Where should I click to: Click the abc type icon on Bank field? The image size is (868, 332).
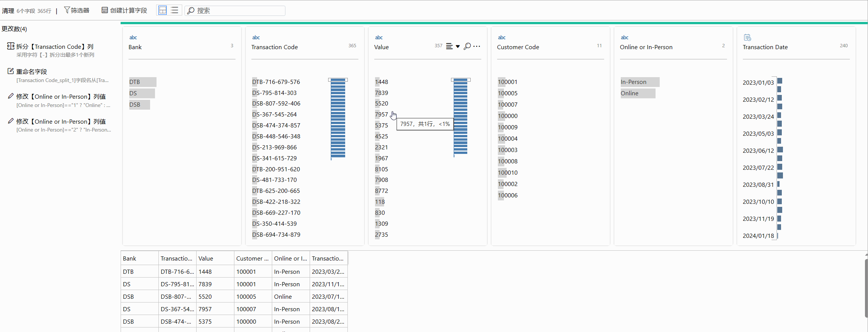pyautogui.click(x=133, y=37)
